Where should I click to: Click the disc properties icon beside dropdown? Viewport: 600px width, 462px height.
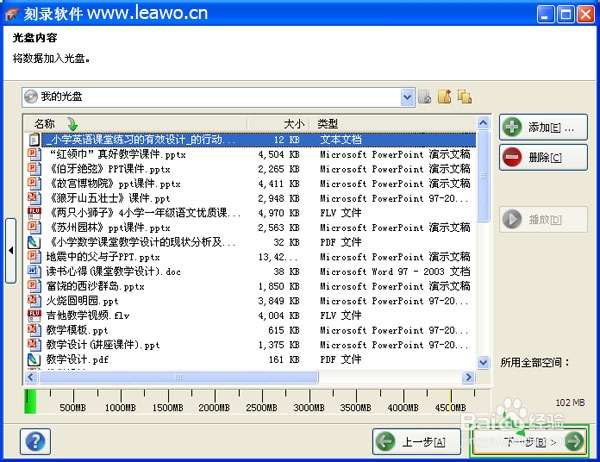(424, 97)
